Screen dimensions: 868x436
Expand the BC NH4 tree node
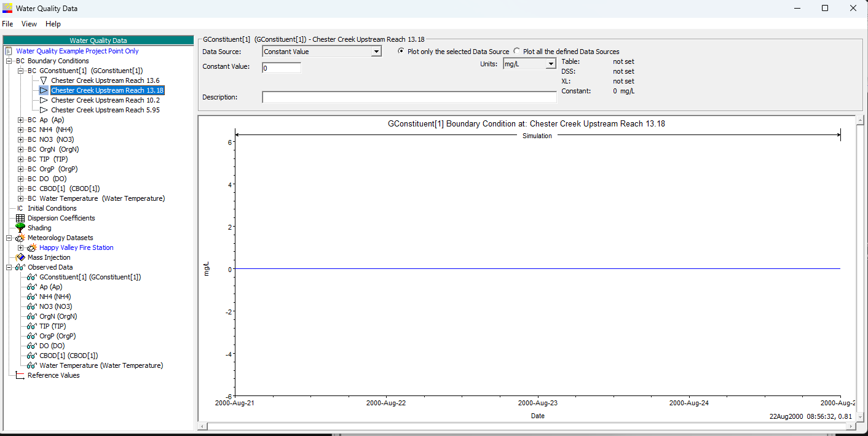click(x=21, y=130)
